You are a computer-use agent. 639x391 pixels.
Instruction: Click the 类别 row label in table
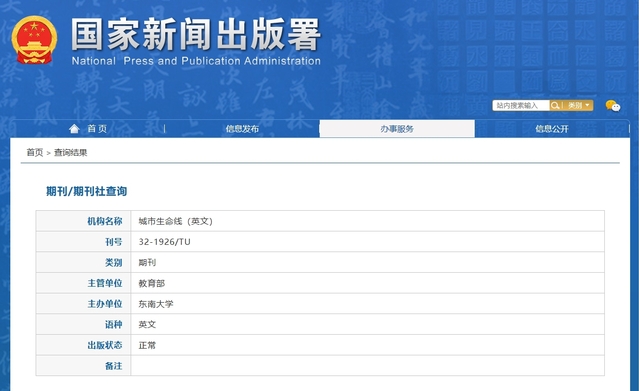coord(114,263)
